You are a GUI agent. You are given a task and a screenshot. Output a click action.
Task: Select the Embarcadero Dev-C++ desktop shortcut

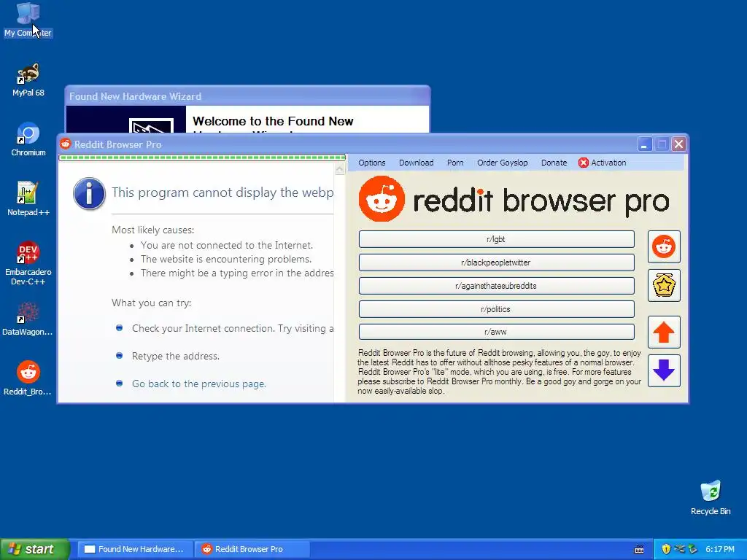tap(28, 263)
